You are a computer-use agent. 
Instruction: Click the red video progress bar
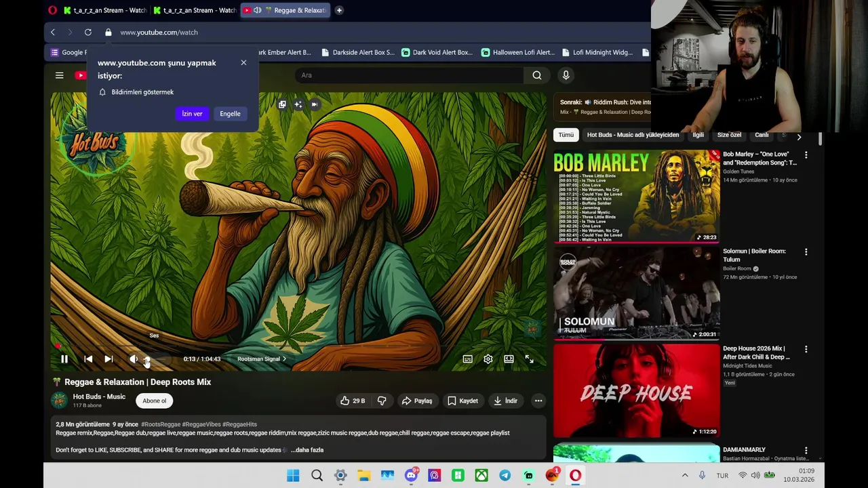tap(298, 346)
